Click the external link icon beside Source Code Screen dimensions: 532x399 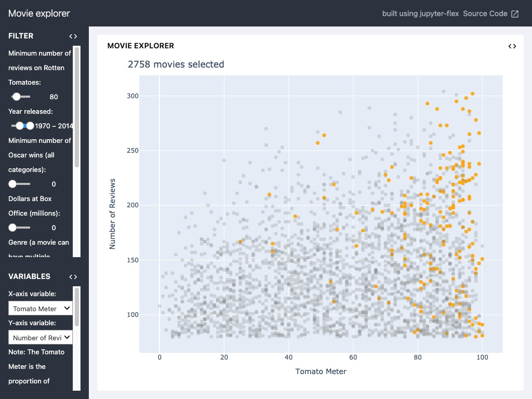tap(515, 14)
